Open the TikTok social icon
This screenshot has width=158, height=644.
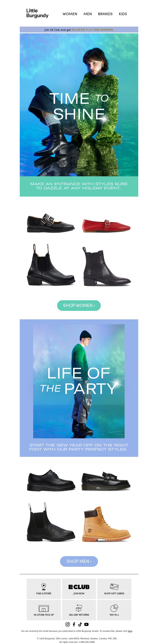pyautogui.click(x=80, y=624)
